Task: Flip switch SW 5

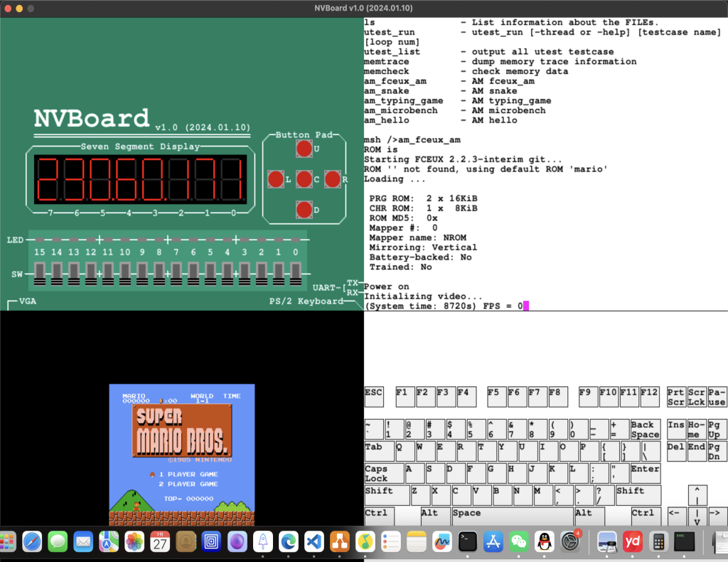Action: click(210, 274)
